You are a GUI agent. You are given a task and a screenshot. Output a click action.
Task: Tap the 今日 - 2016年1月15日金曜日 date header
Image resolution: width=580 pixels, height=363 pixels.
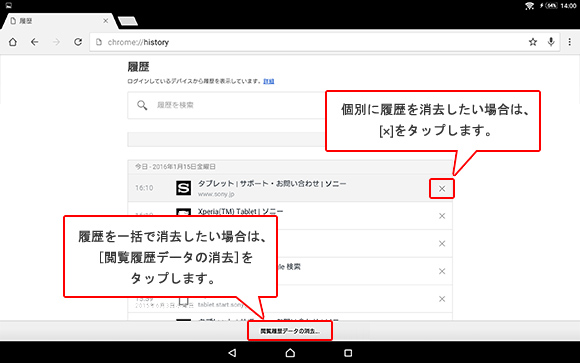tap(175, 167)
